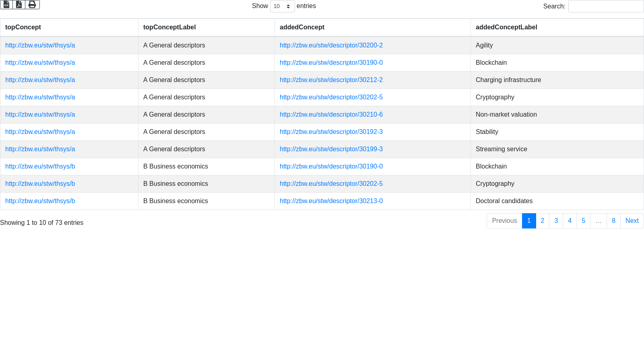This screenshot has height=362, width=644.
Task: Click into the Search input field
Action: tap(606, 6)
